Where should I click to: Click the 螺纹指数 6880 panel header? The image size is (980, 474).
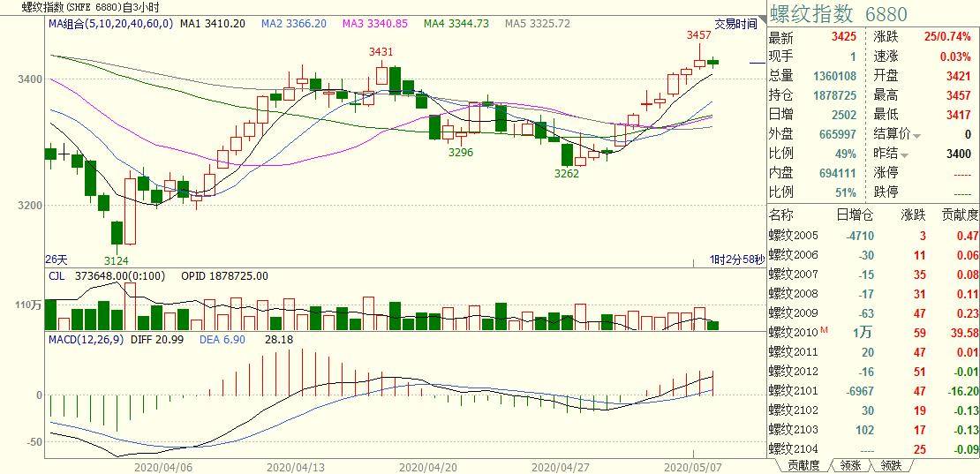pyautogui.click(x=838, y=14)
